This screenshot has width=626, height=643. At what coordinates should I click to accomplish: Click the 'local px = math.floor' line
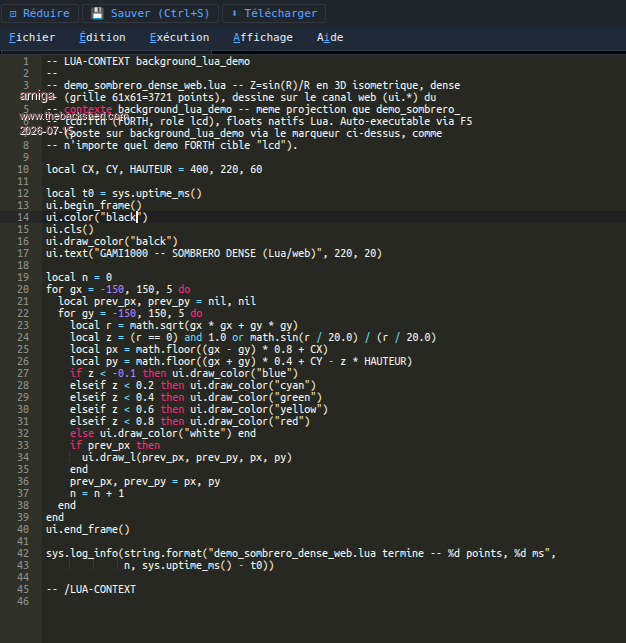point(199,349)
